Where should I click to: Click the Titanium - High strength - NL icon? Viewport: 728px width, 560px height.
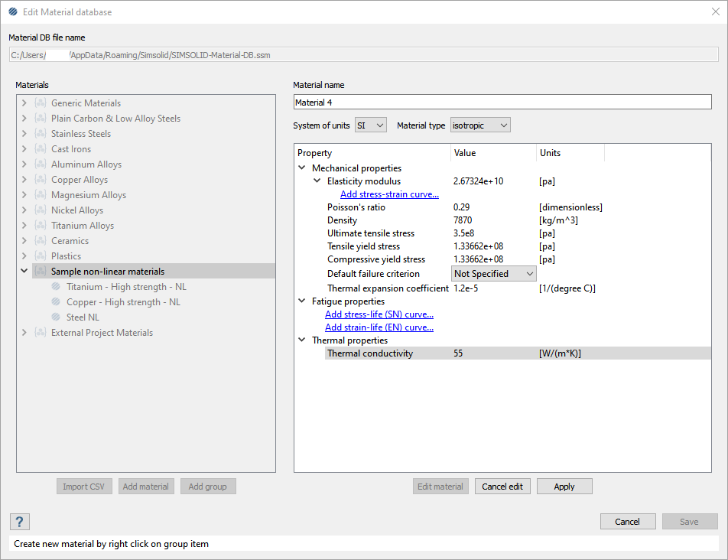pyautogui.click(x=56, y=287)
